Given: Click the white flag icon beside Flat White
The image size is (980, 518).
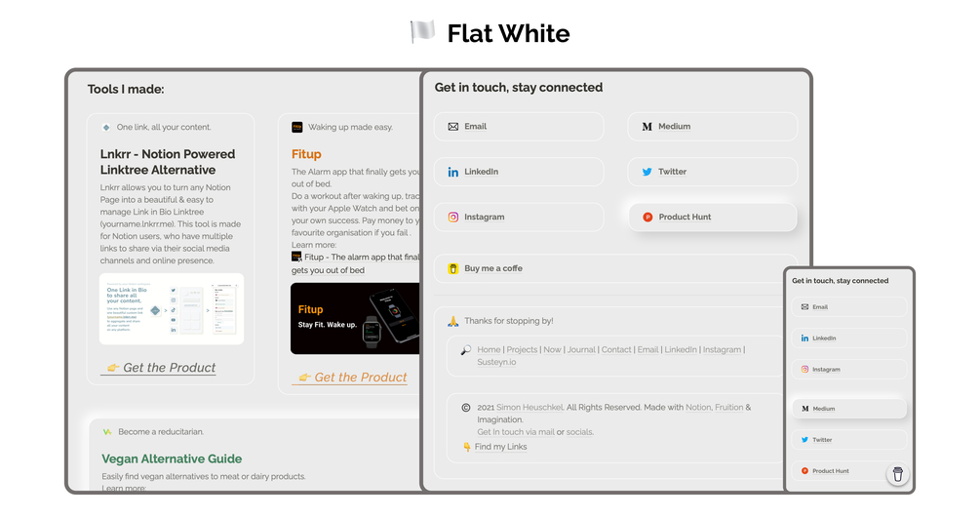Looking at the screenshot, I should [x=422, y=32].
